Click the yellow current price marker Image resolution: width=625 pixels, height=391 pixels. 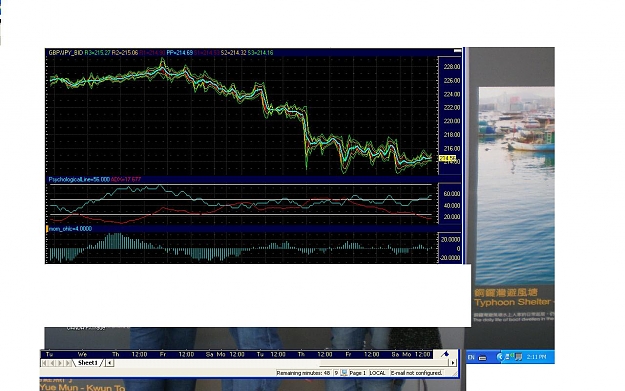point(447,159)
